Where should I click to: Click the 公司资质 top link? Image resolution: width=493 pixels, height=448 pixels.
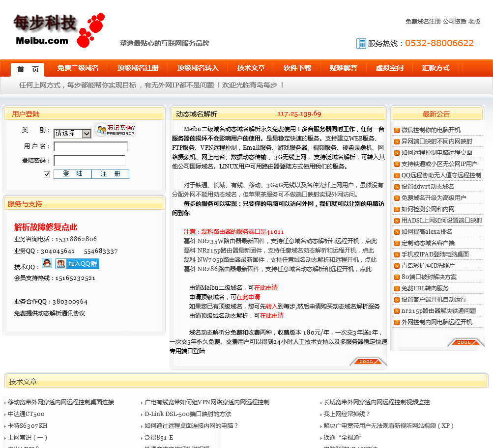455,22
